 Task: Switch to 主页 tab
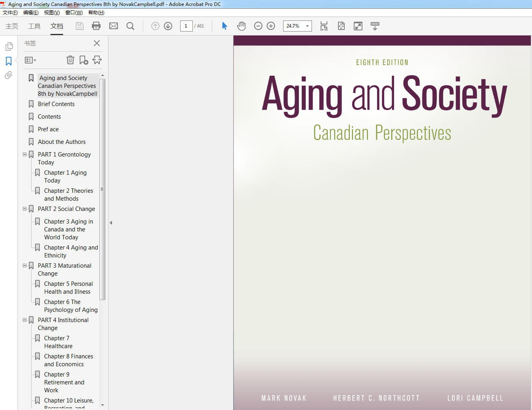[x=12, y=26]
